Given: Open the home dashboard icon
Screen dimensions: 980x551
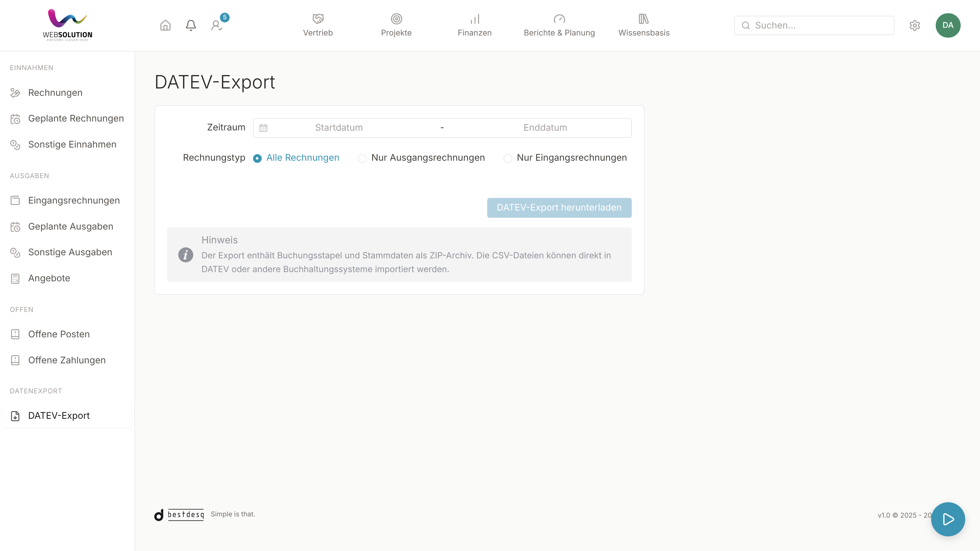Looking at the screenshot, I should (x=165, y=25).
